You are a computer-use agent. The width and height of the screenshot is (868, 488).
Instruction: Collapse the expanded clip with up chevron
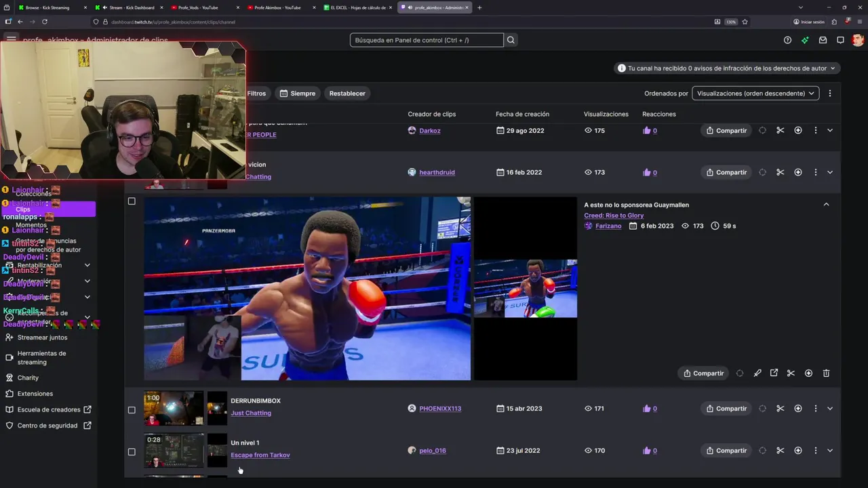coord(826,204)
